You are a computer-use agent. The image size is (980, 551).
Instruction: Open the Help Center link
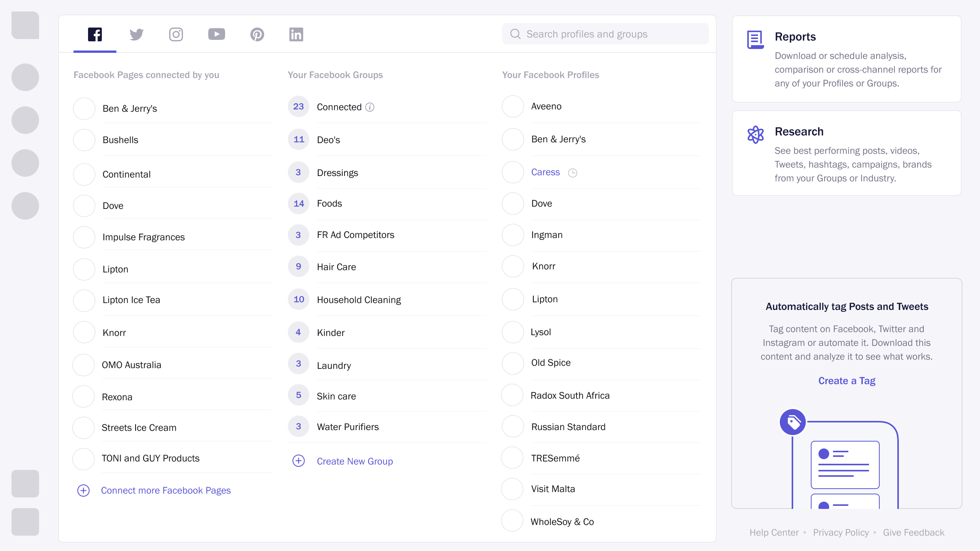774,533
